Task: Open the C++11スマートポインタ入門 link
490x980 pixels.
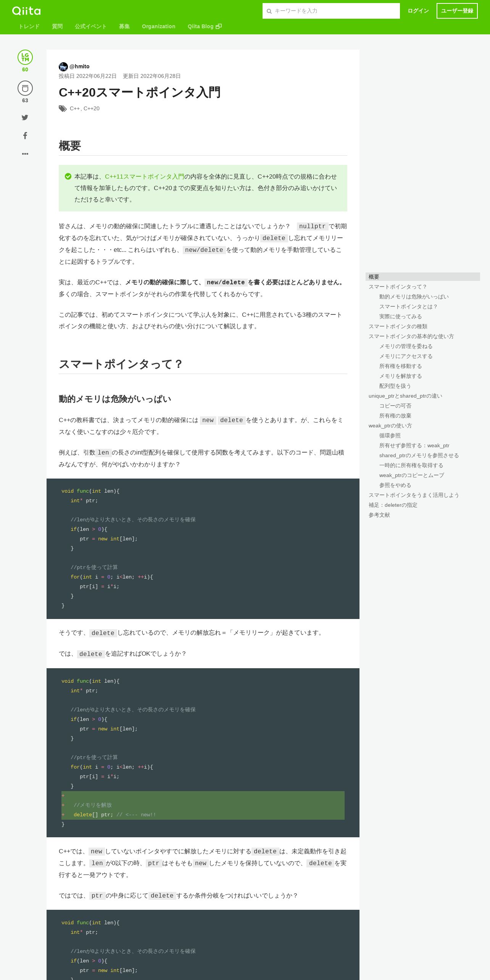Action: click(x=145, y=177)
